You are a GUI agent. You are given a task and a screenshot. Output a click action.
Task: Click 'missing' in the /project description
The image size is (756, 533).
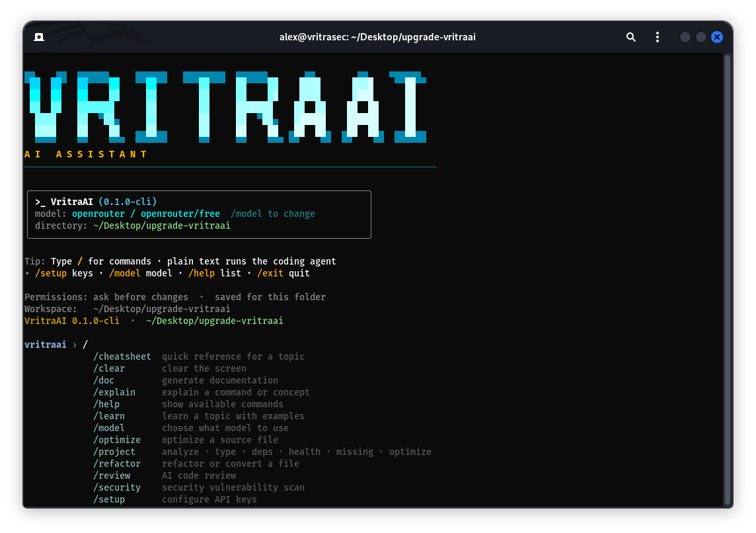[x=355, y=452]
